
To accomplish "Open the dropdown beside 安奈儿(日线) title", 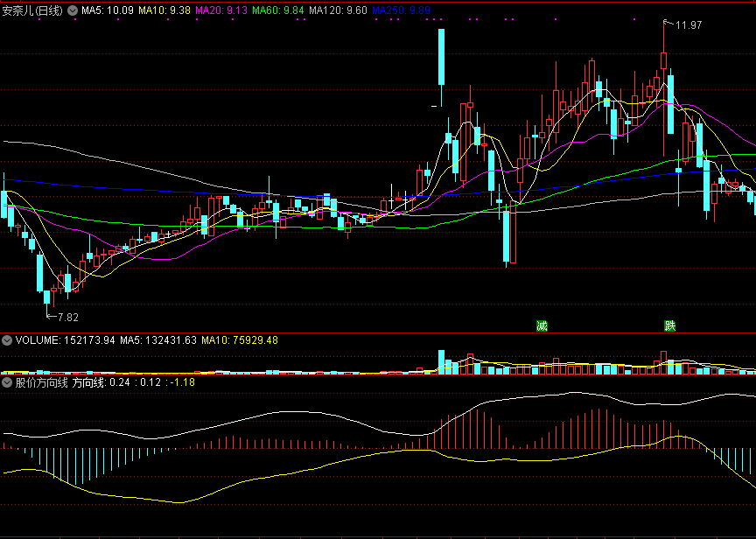I will tap(73, 10).
